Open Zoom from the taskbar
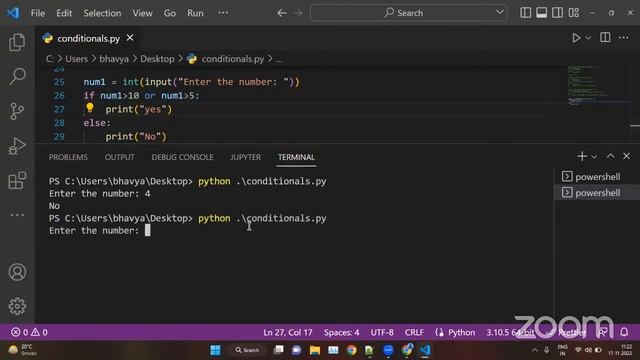640x360 pixels. pyautogui.click(x=388, y=350)
